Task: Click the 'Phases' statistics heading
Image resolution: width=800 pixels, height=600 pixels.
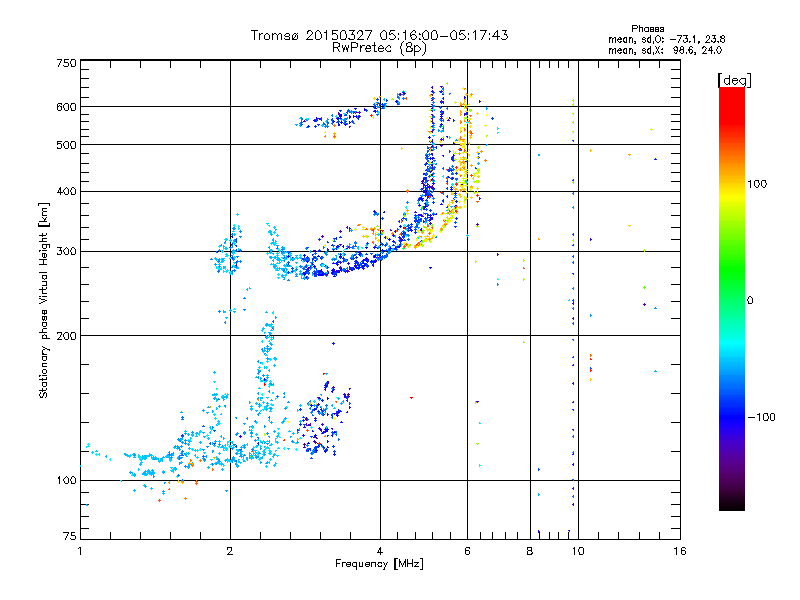Action: (647, 29)
